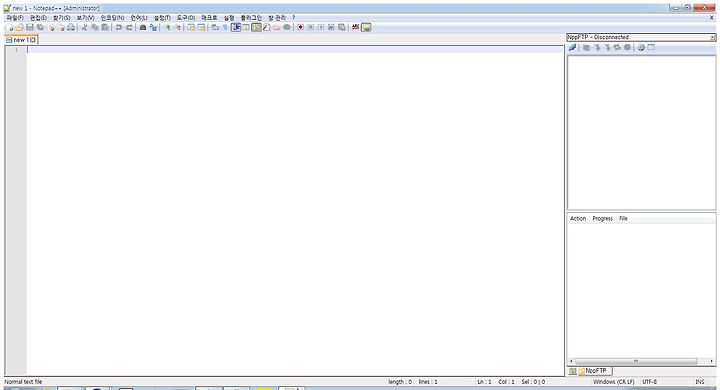Click the folder as workspace icon
Image resolution: width=720 pixels, height=390 pixels.
coord(276,28)
